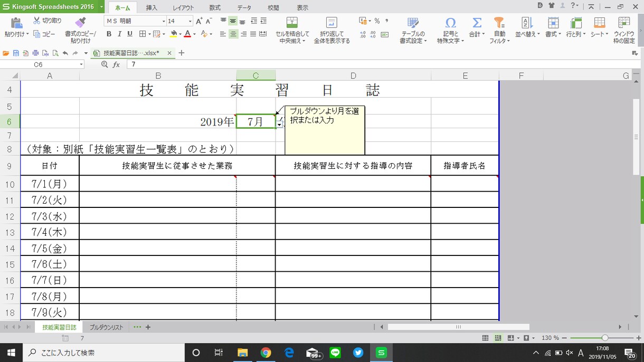Open the Review (校閲) ribbon tab
Image resolution: width=644 pixels, height=362 pixels.
pyautogui.click(x=273, y=8)
